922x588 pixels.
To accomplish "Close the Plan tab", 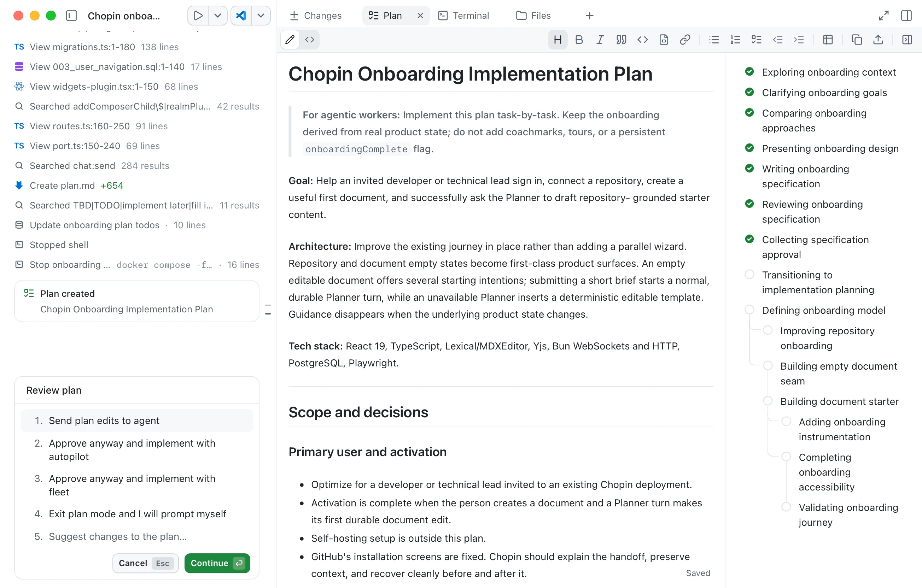I will click(420, 16).
